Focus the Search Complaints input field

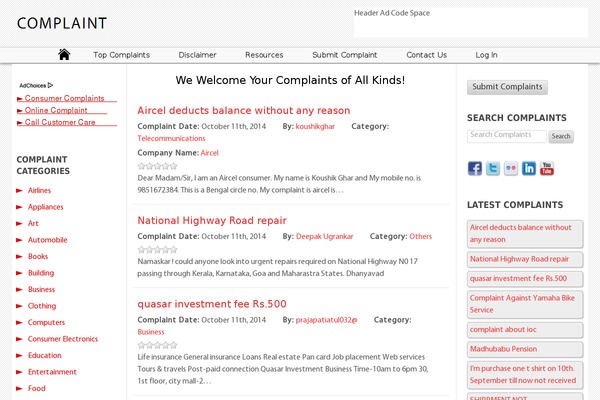507,136
